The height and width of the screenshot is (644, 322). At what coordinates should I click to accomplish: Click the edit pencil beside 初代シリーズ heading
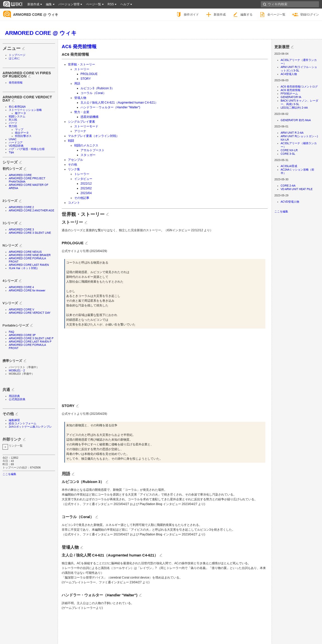click(25, 169)
